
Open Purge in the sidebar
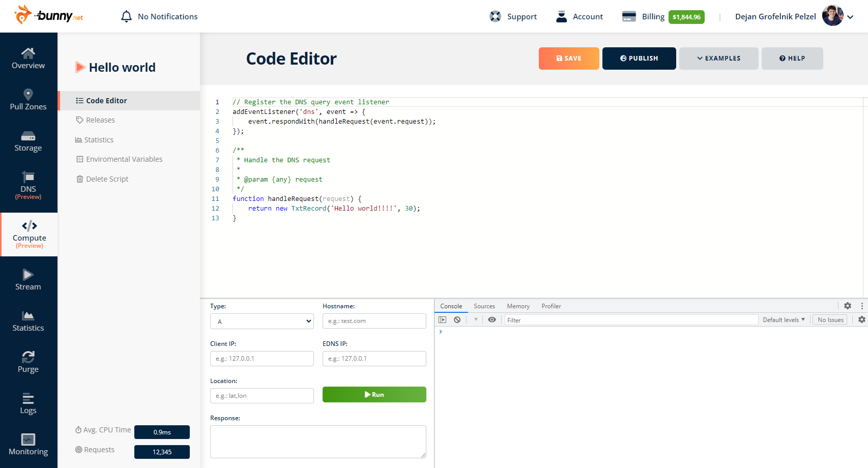(28, 362)
